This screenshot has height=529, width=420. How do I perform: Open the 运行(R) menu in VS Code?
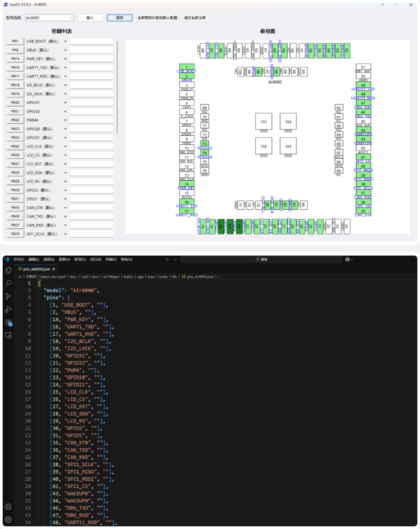pyautogui.click(x=95, y=260)
